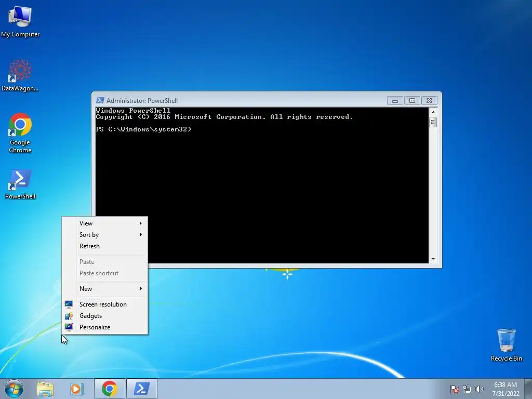Select the Recycle Bin icon
Image resolution: width=532 pixels, height=399 pixels.
point(506,345)
